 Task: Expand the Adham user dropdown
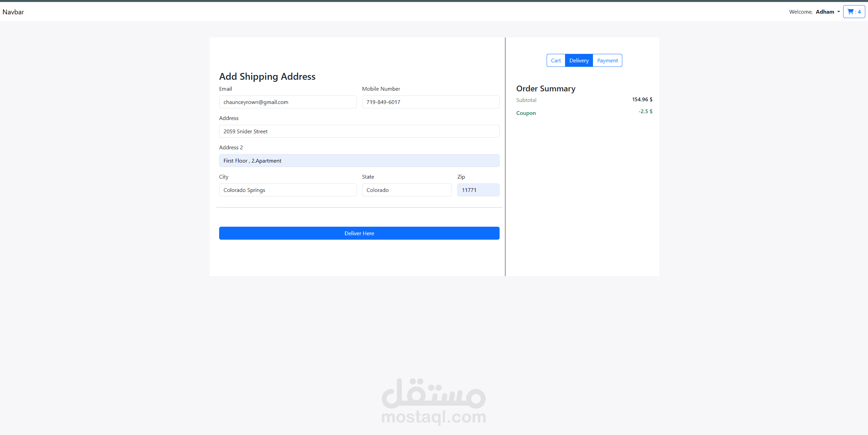pos(827,12)
